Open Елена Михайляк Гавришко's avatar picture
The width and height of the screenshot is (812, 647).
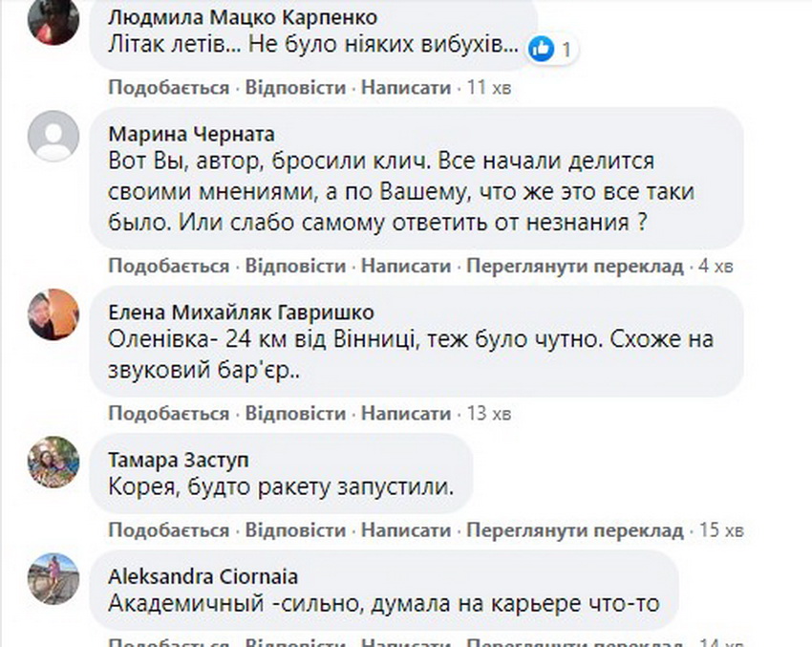click(53, 313)
